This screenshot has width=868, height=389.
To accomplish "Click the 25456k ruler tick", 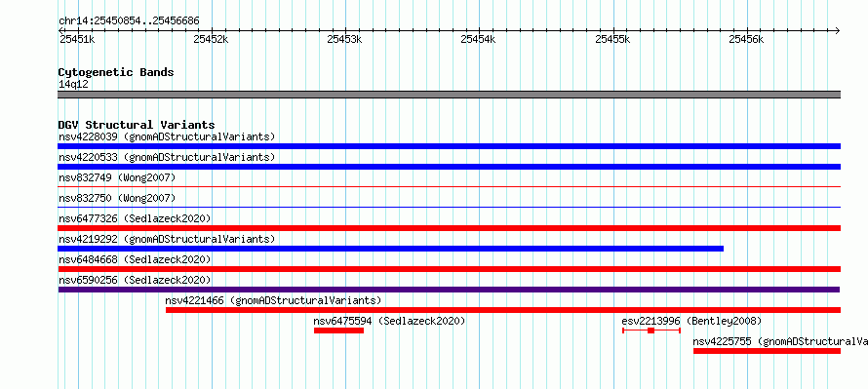I will point(747,39).
